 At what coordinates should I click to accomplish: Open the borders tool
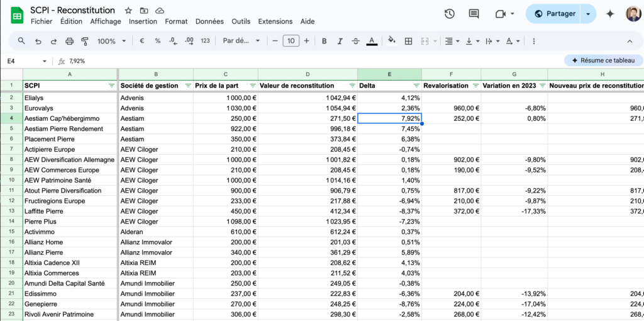tap(408, 41)
